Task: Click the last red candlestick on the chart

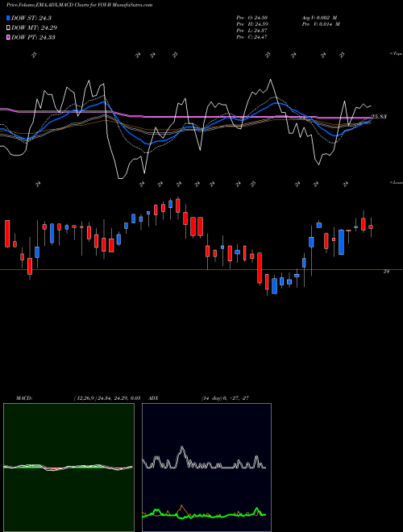Action: [371, 227]
